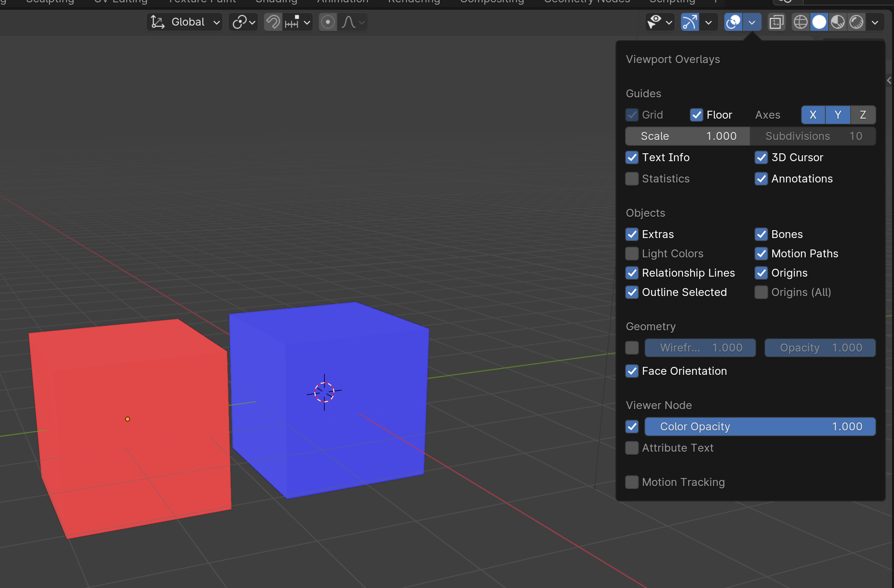Screen dimensions: 894x588
Task: Click the transform orientation axes icon
Action: click(158, 22)
